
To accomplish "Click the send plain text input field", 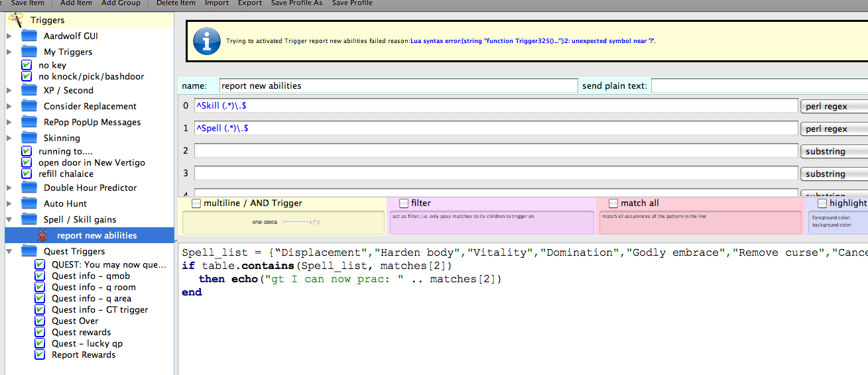I will click(759, 85).
